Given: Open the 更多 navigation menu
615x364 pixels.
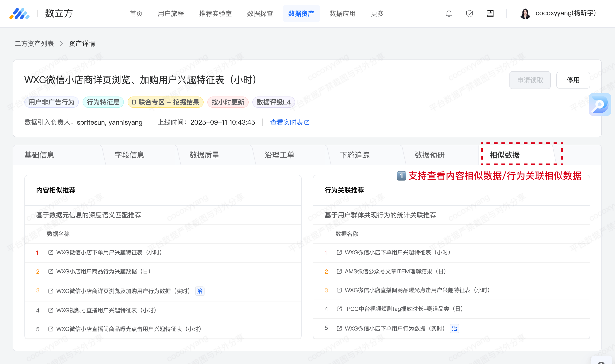Looking at the screenshot, I should [377, 14].
